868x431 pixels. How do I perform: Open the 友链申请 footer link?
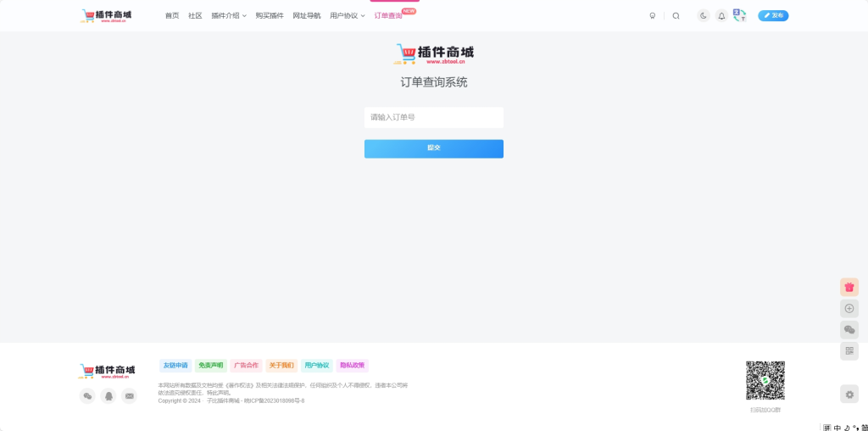pos(175,366)
